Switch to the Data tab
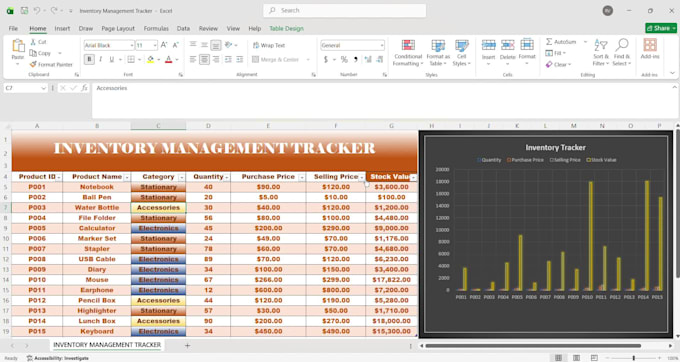The height and width of the screenshot is (362, 680). point(183,29)
